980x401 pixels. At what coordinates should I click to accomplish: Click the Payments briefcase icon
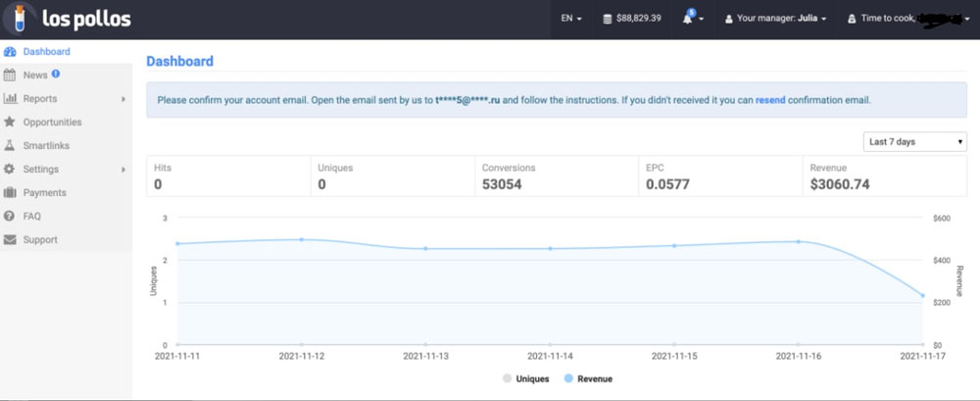click(x=10, y=192)
